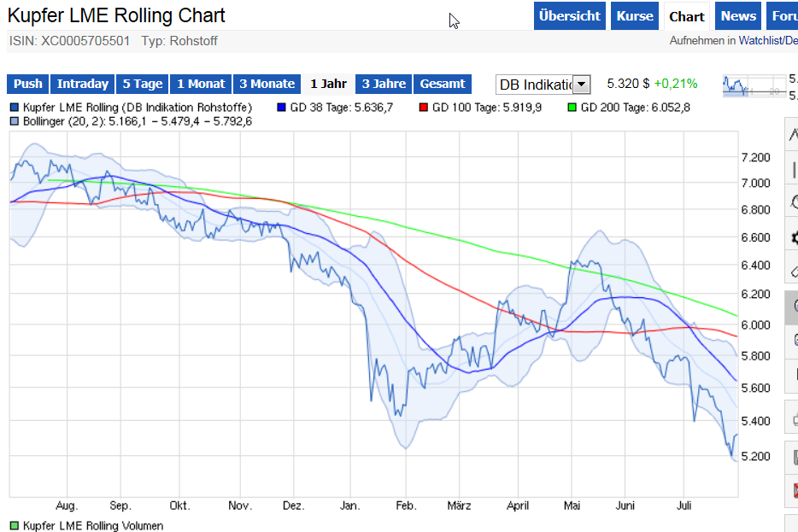Click the 'Jan.' x-axis month label
The width and height of the screenshot is (798, 532).
[350, 506]
